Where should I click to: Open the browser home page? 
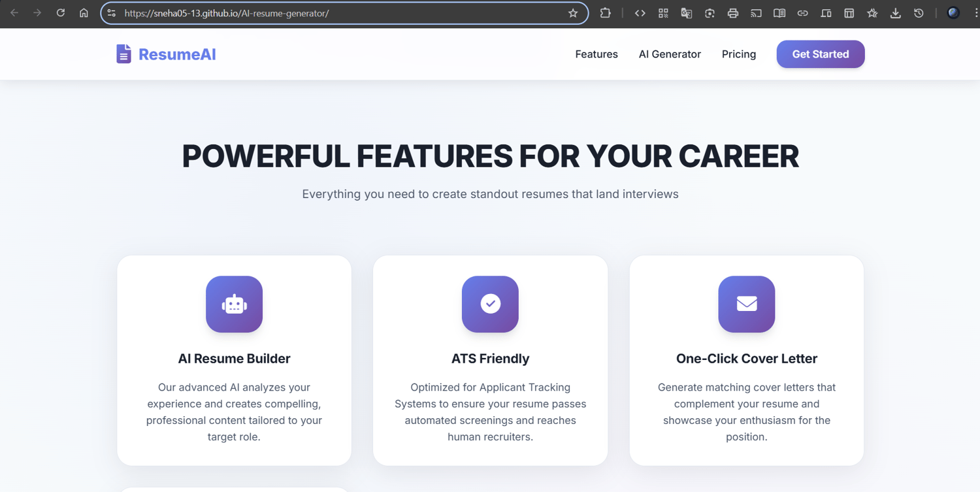(84, 13)
